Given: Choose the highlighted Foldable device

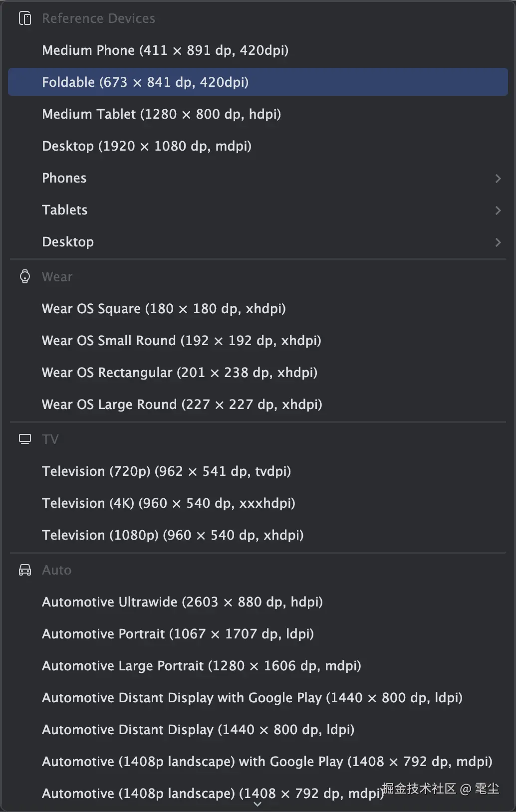Looking at the screenshot, I should pyautogui.click(x=145, y=82).
